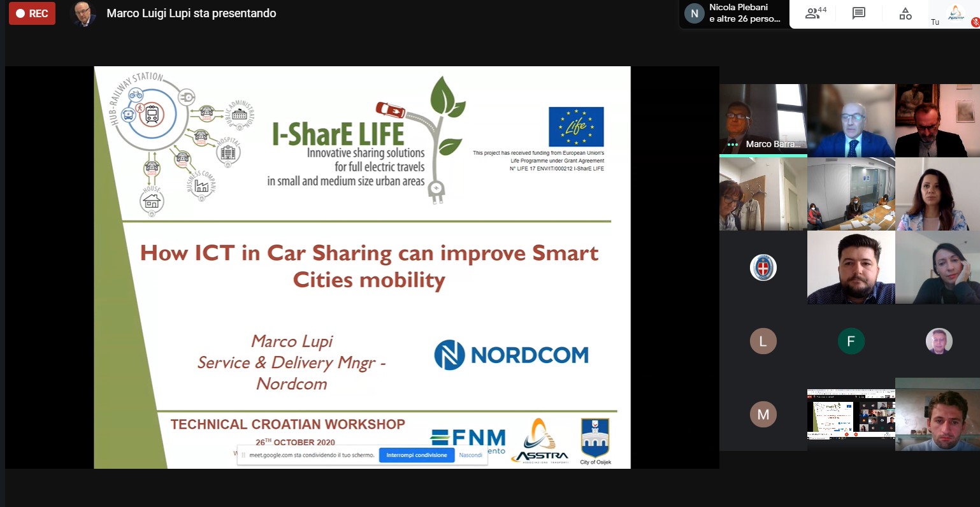Click the "Marco Lupi" presenter name on slide
Screen dimensions: 980x507
292,341
